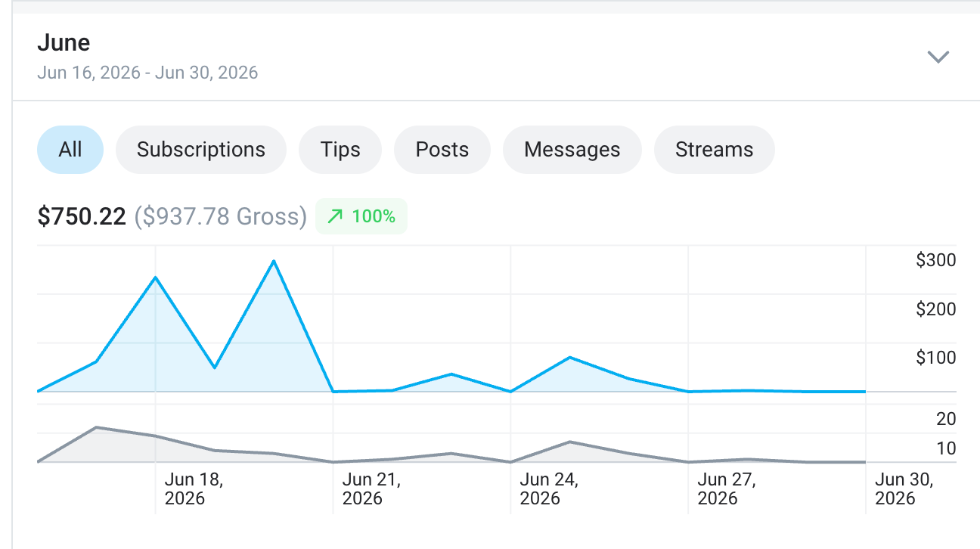Click the $750.22 net earnings total
980x549 pixels.
pyautogui.click(x=82, y=217)
